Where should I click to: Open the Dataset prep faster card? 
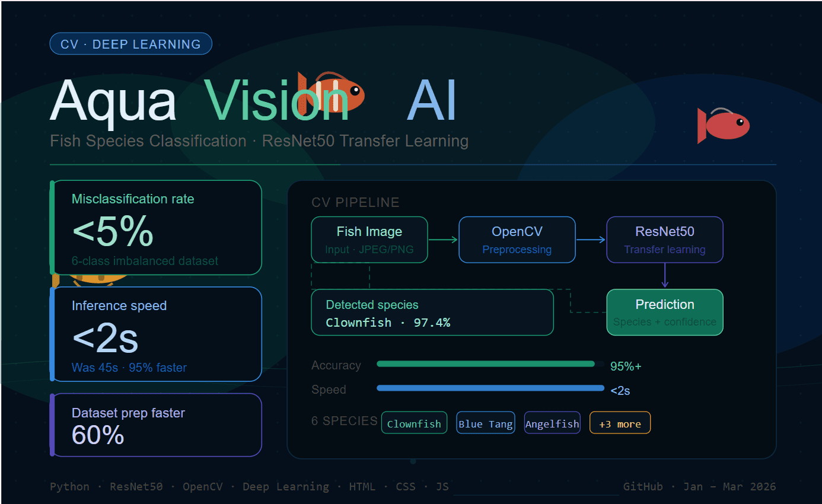(x=156, y=425)
